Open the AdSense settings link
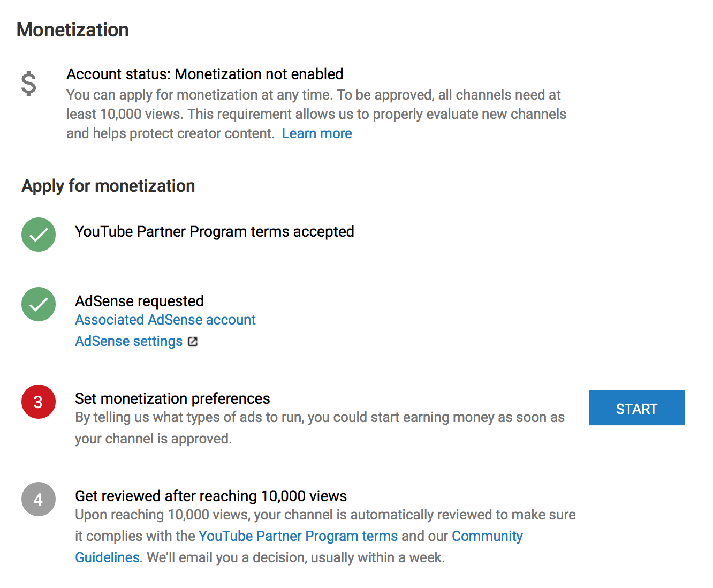The image size is (713, 588). tap(129, 341)
